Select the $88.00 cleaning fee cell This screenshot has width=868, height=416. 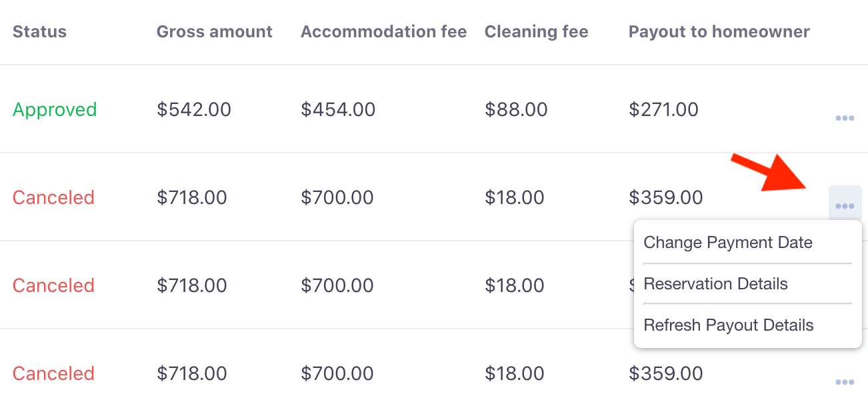[x=516, y=109]
